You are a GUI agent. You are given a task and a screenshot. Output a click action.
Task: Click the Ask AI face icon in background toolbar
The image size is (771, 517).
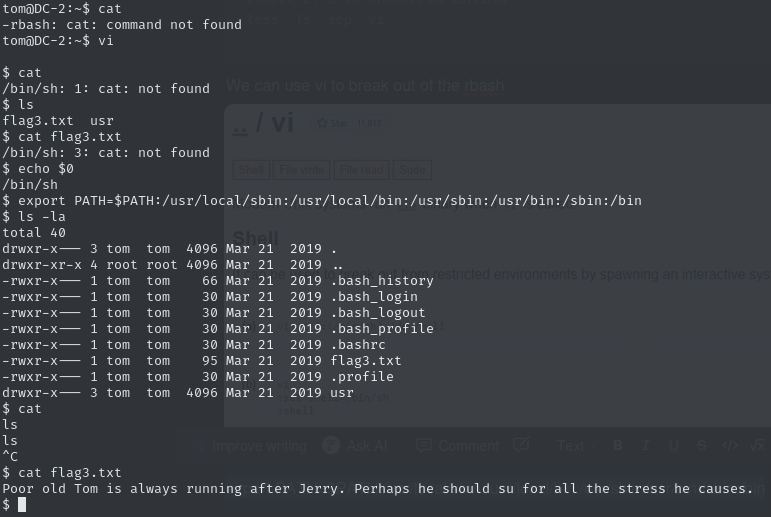pos(331,446)
